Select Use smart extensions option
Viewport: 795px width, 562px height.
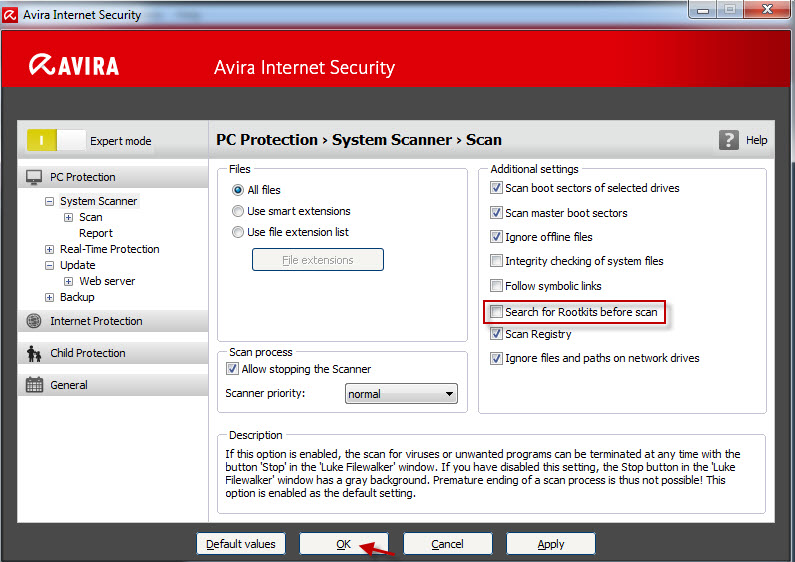(237, 211)
